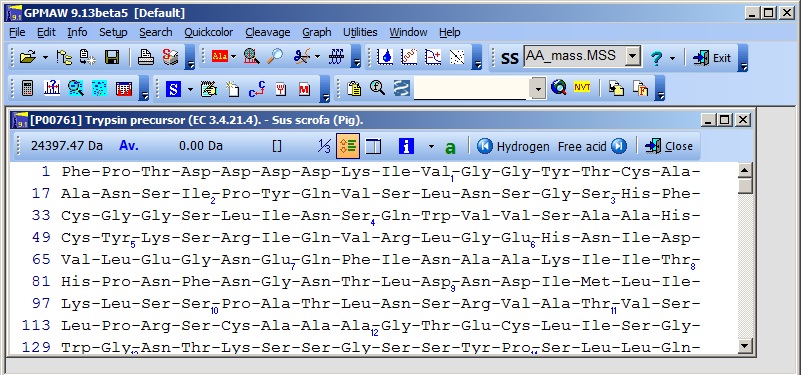This screenshot has height=377, width=802.
Task: Expand the help icon dropdown arrow
Action: tap(672, 58)
